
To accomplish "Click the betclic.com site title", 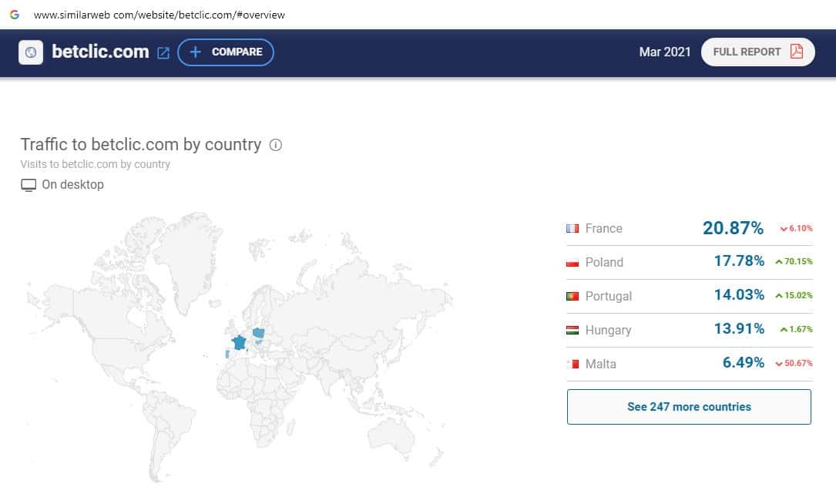I will 100,52.
